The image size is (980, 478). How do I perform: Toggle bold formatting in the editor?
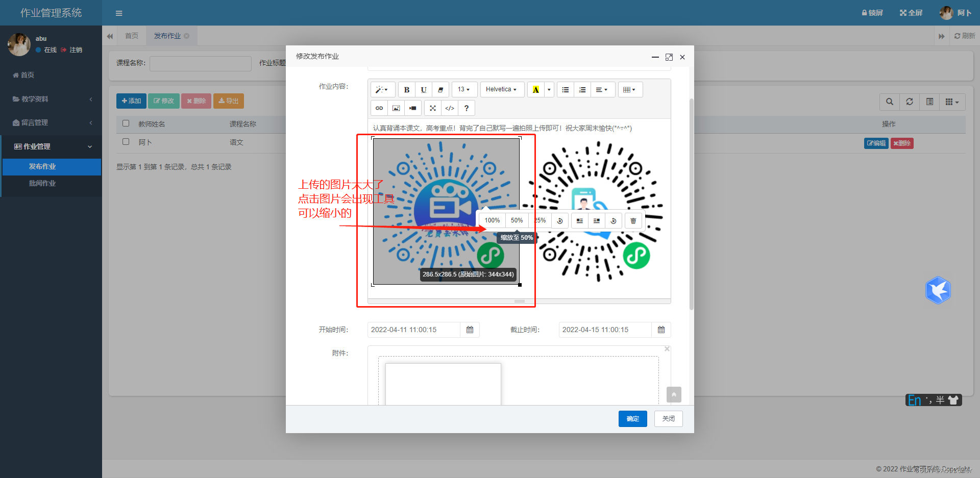pos(407,90)
